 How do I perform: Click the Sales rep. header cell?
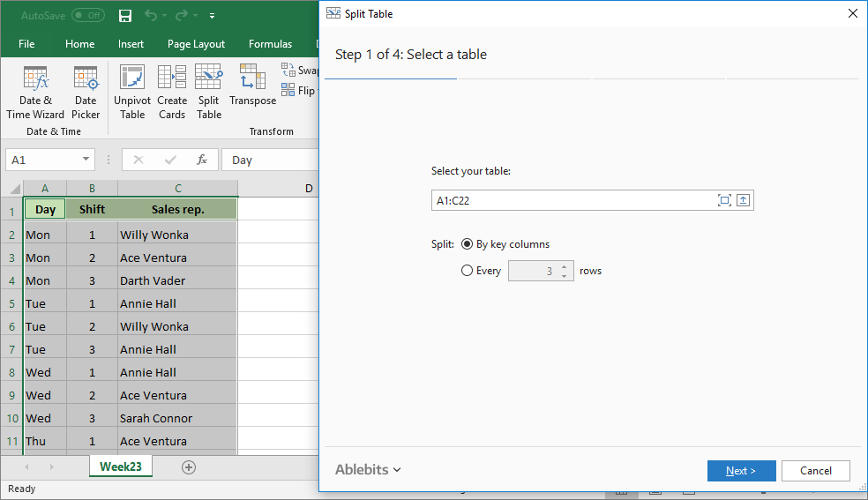(x=177, y=209)
